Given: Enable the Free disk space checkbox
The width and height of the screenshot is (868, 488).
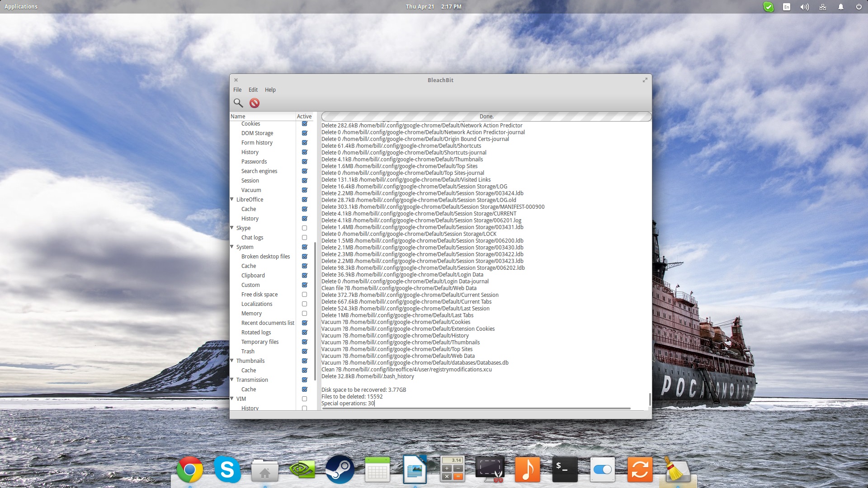Looking at the screenshot, I should (x=305, y=295).
